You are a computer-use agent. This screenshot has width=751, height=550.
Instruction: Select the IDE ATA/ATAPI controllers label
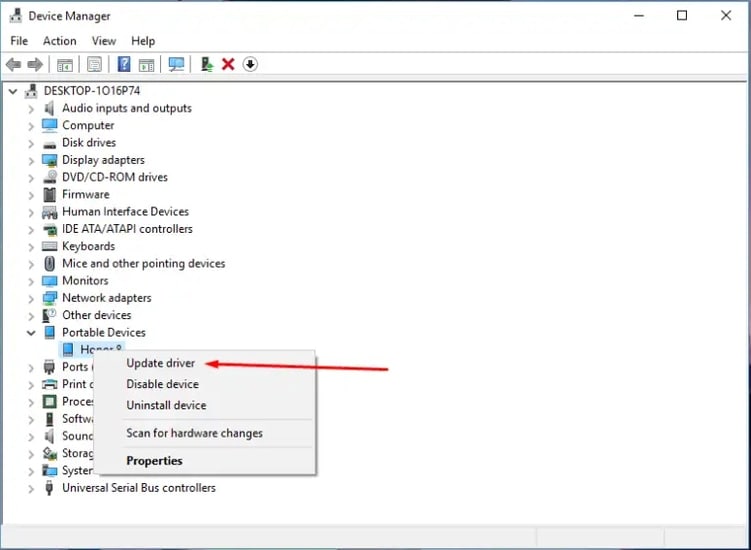127,229
